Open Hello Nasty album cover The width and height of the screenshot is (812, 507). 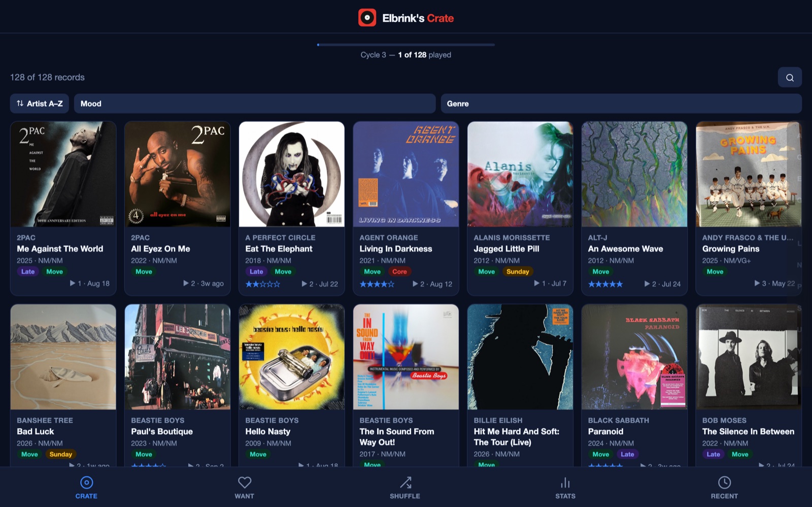[x=292, y=357]
